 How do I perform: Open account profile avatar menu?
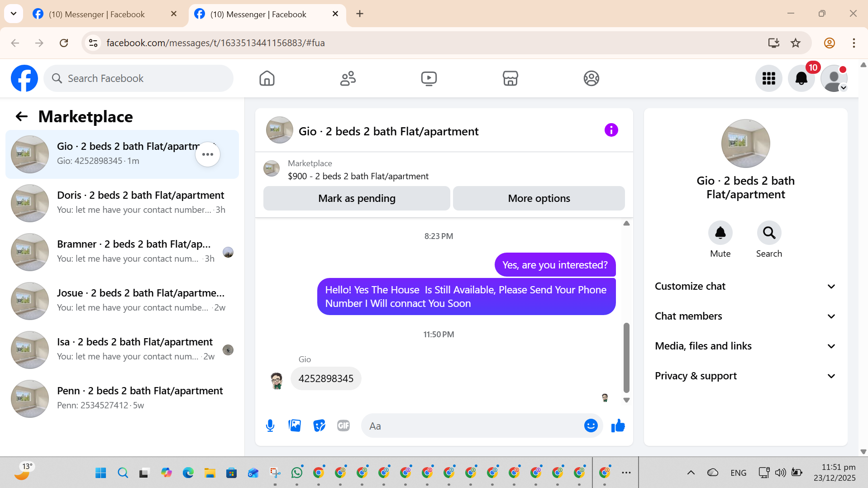click(x=834, y=78)
